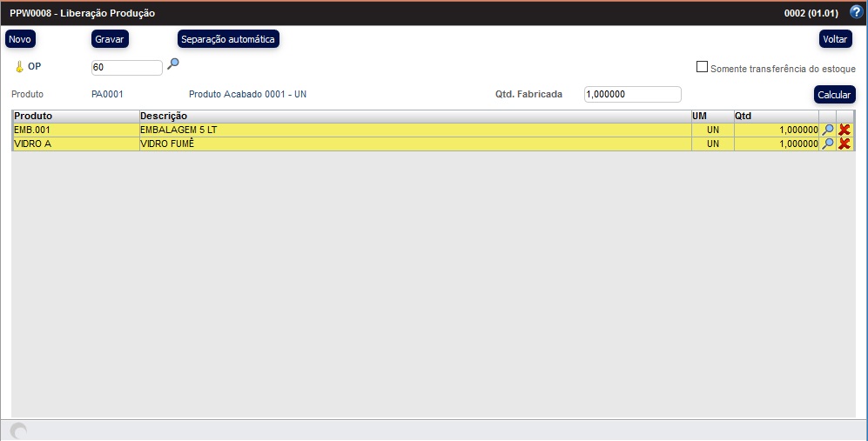Screen dimensions: 868x441
Task: Open details magnifier for EMB.001 row
Action: (828, 130)
